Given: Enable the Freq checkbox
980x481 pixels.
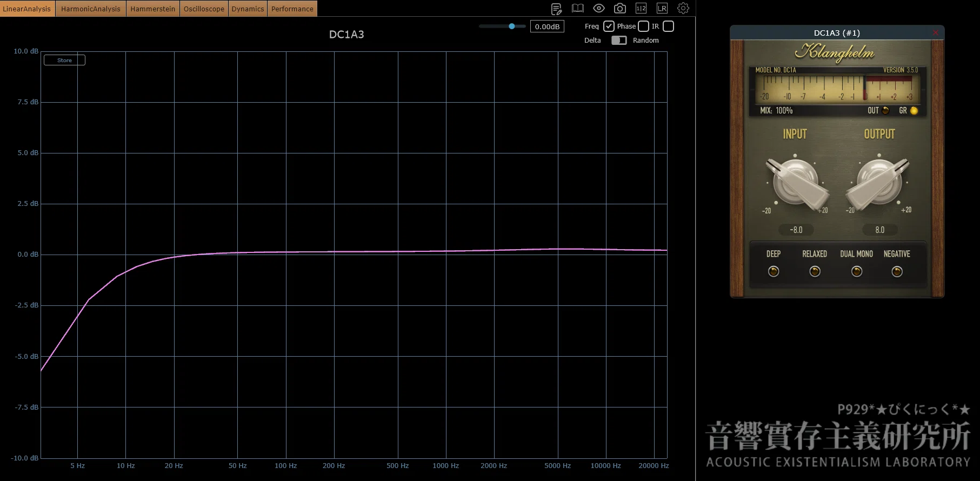Looking at the screenshot, I should (x=609, y=26).
